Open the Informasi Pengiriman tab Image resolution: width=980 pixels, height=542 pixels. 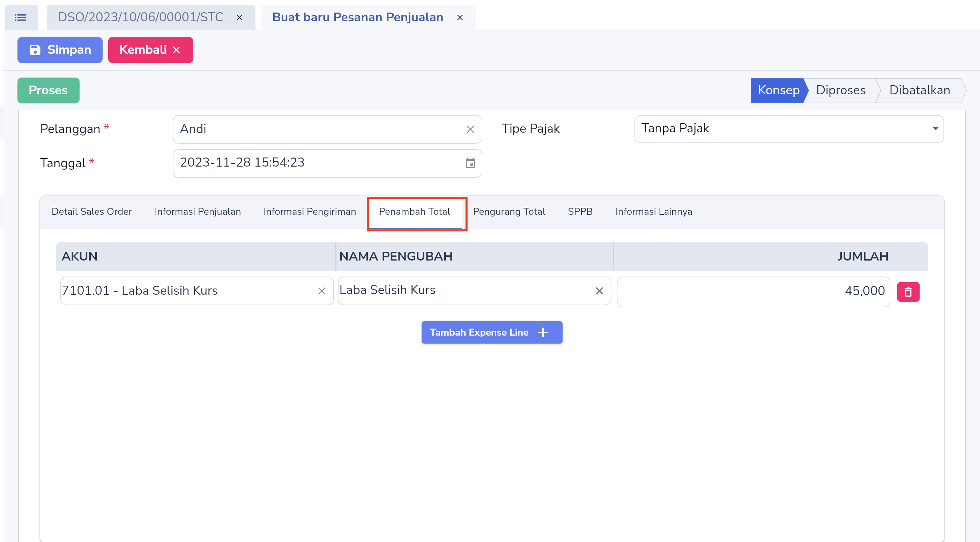click(x=310, y=212)
